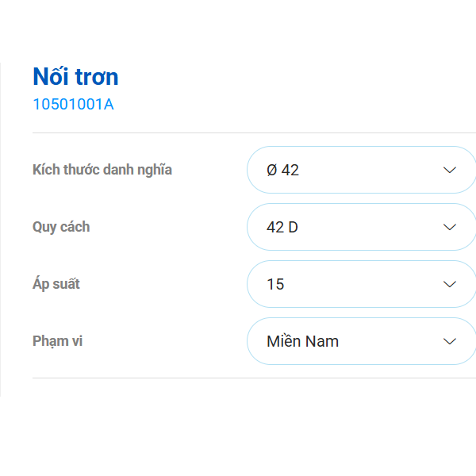The image size is (476, 476).
Task: Click the product code 10501001A link
Action: (x=73, y=104)
